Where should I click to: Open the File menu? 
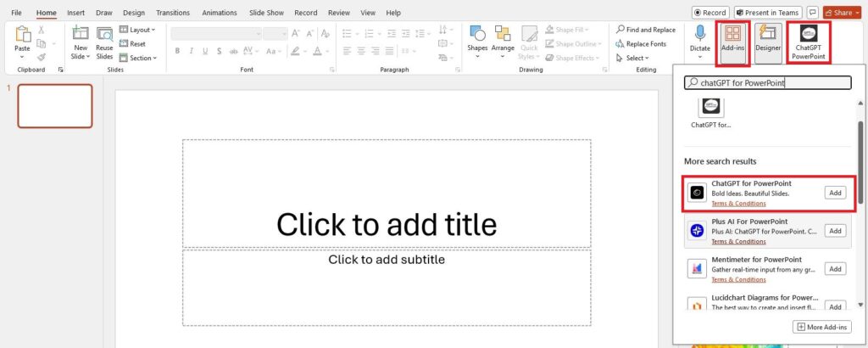coord(17,12)
